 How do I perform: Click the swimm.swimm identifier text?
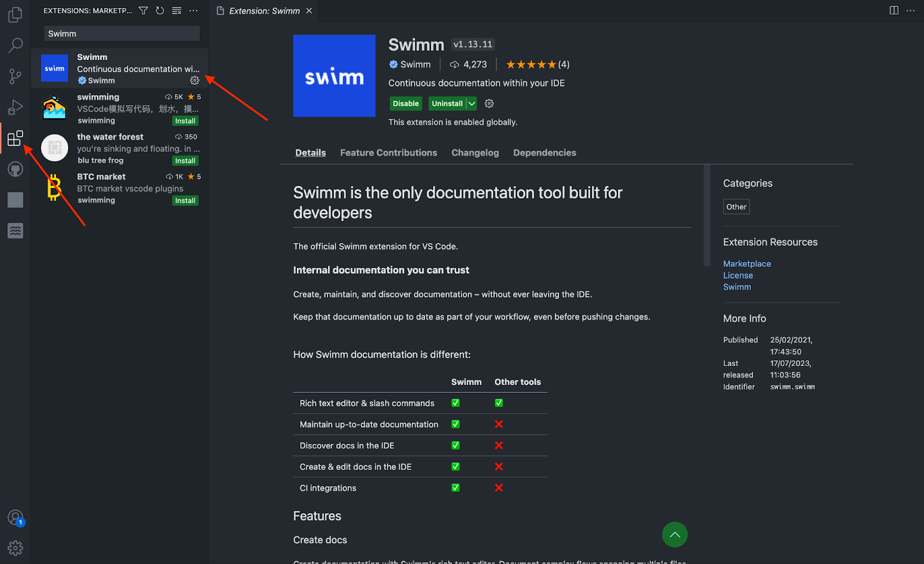tap(792, 387)
